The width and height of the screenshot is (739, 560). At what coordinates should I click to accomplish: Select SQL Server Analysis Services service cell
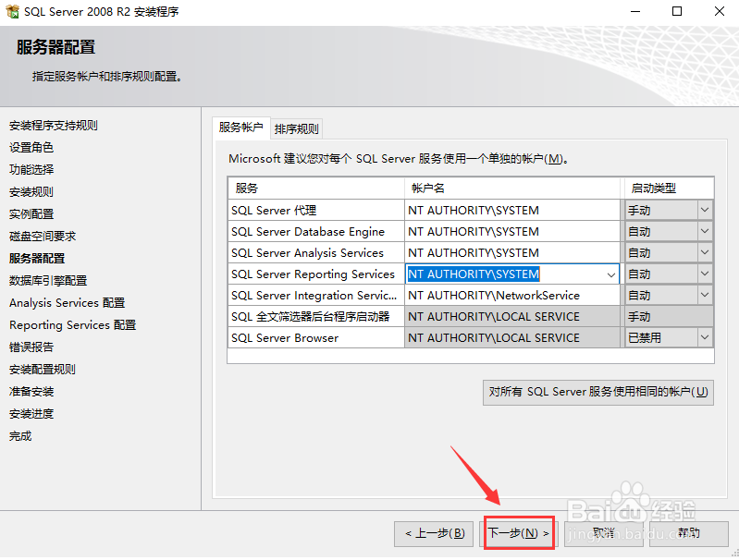click(x=316, y=252)
